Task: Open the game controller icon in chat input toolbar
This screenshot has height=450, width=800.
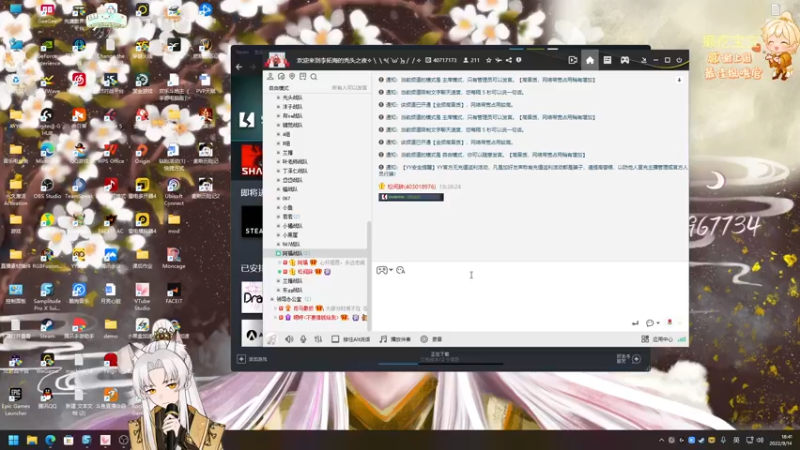Action: point(382,270)
